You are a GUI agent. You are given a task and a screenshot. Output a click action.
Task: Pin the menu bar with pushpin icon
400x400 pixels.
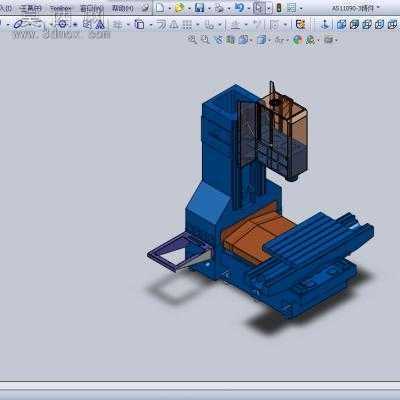[x=145, y=8]
